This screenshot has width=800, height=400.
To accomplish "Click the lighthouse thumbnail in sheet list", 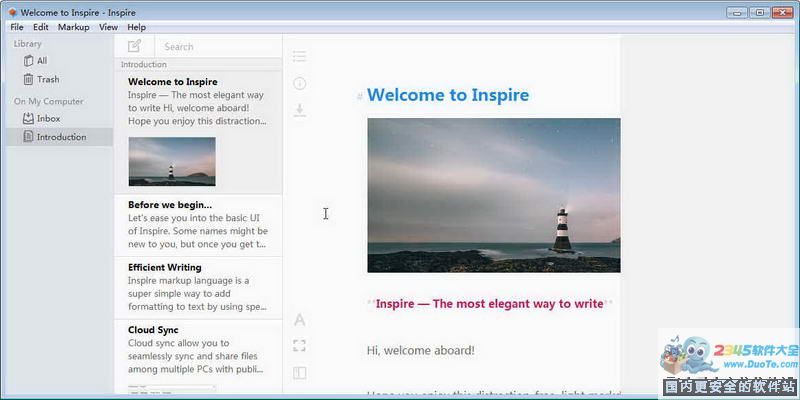I will (172, 161).
